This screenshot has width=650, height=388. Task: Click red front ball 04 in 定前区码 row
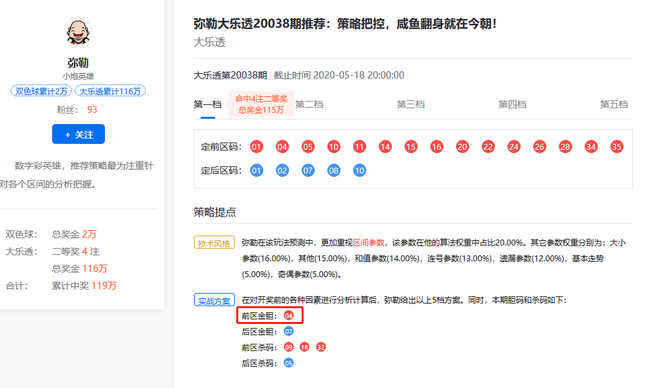coord(282,146)
